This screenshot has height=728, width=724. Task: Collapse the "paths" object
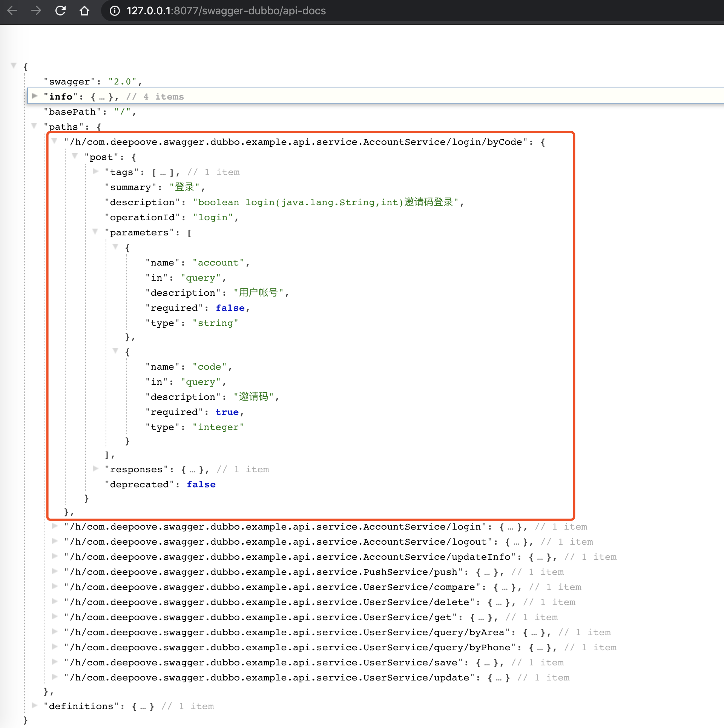[x=34, y=126]
